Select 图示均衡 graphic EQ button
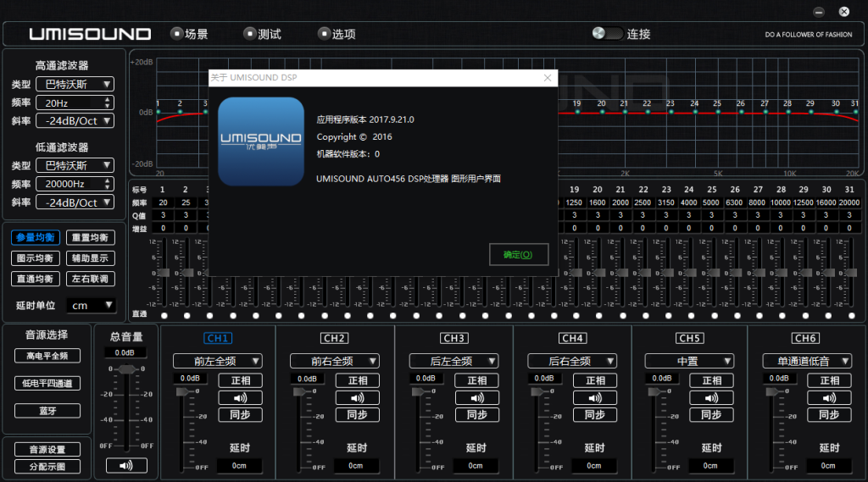Image resolution: width=868 pixels, height=482 pixels. tap(36, 258)
